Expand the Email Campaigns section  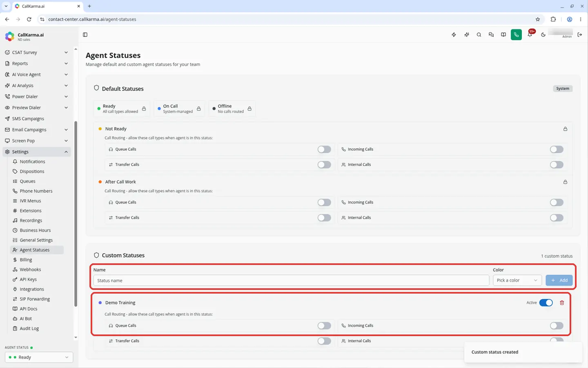(36, 130)
